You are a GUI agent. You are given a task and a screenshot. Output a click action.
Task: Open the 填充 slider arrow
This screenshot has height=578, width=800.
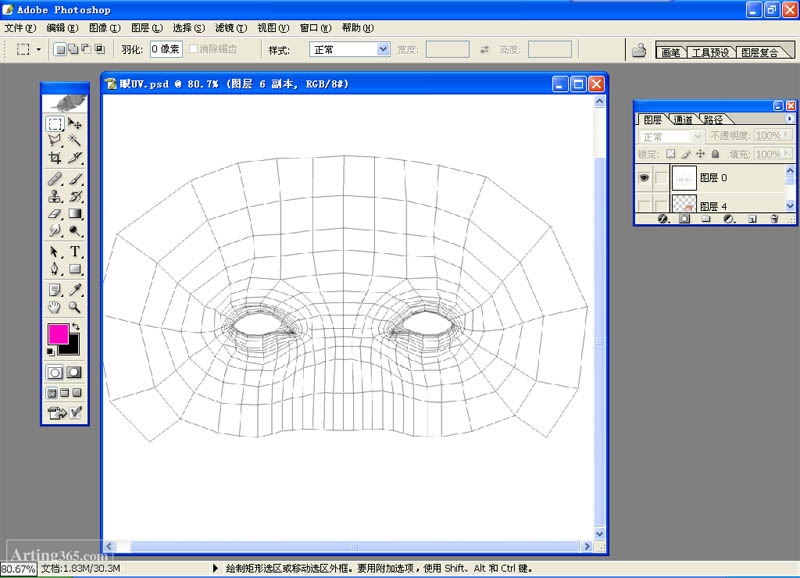click(x=786, y=154)
